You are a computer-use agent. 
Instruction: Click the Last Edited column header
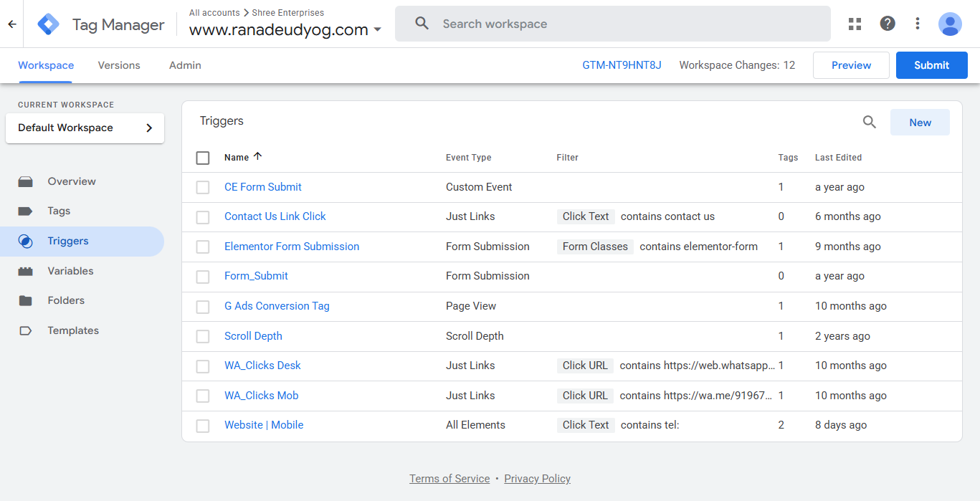click(x=838, y=158)
